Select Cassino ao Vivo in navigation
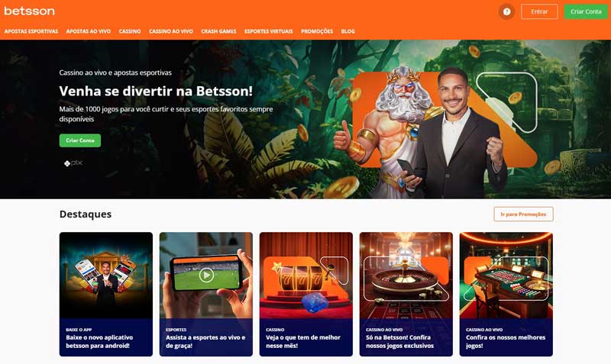The width and height of the screenshot is (611, 364). 170,31
